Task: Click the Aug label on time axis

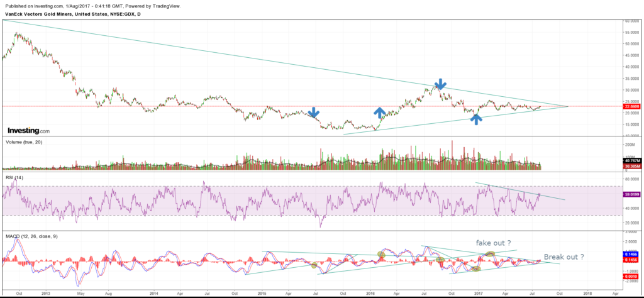Action: pos(108,294)
